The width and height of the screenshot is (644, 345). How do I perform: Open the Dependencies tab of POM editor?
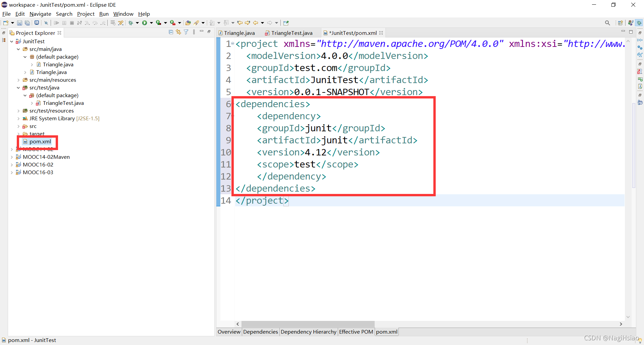pos(261,332)
